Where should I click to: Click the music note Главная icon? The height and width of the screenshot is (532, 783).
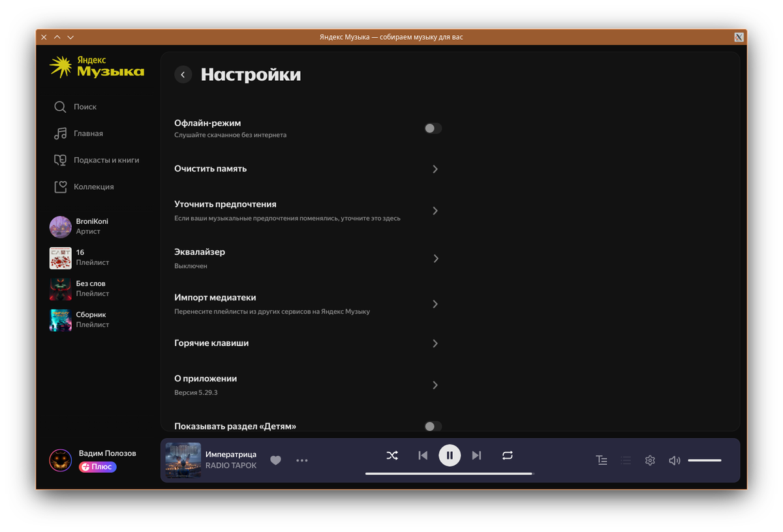point(60,134)
